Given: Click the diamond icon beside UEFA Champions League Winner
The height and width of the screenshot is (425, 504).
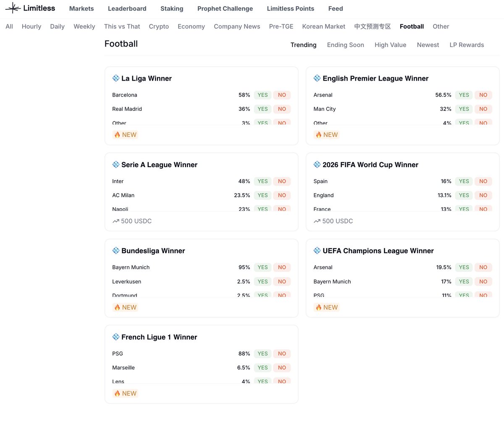Looking at the screenshot, I should click(317, 250).
